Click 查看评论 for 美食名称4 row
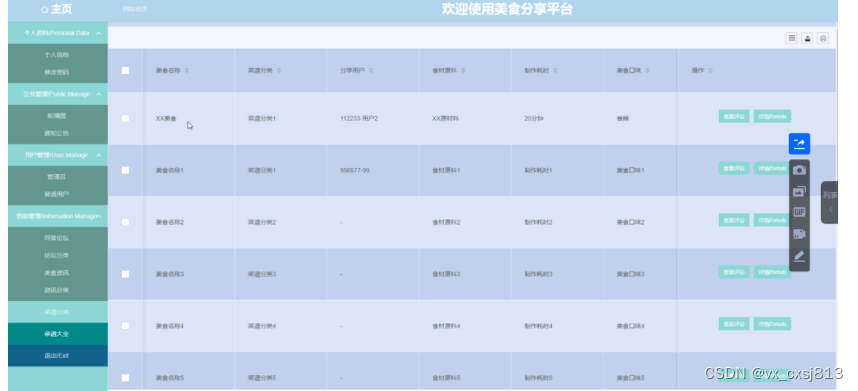858x391 pixels. [734, 324]
